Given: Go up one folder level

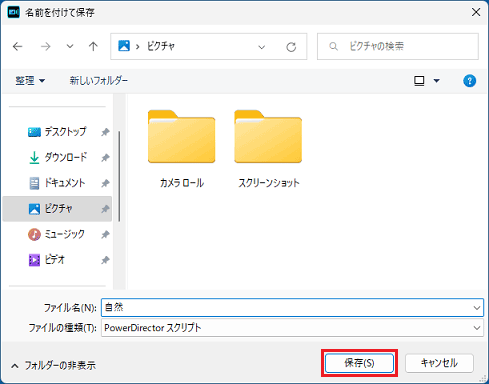Looking at the screenshot, I should click(93, 46).
